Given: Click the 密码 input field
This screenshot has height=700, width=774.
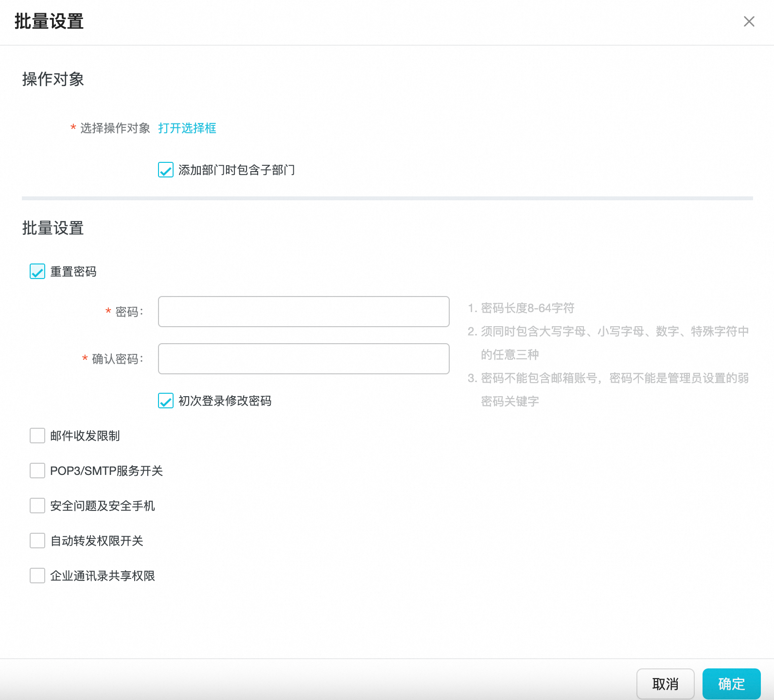Looking at the screenshot, I should pos(304,312).
